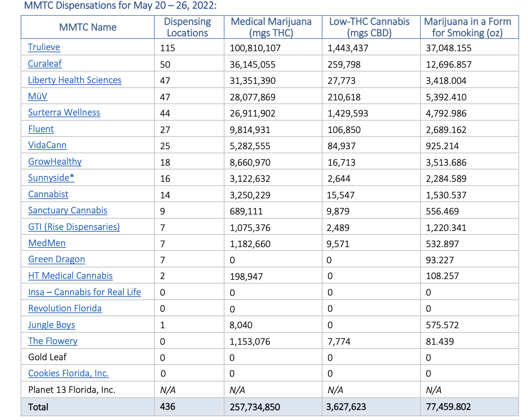Select the total 257,734,850 THC value
528x420 pixels.
255,407
